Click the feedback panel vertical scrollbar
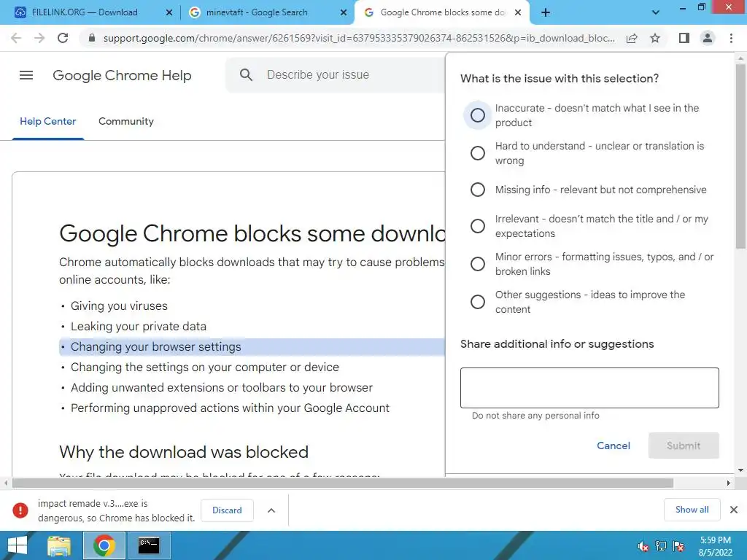Screen dimensions: 747x560 click(741, 156)
